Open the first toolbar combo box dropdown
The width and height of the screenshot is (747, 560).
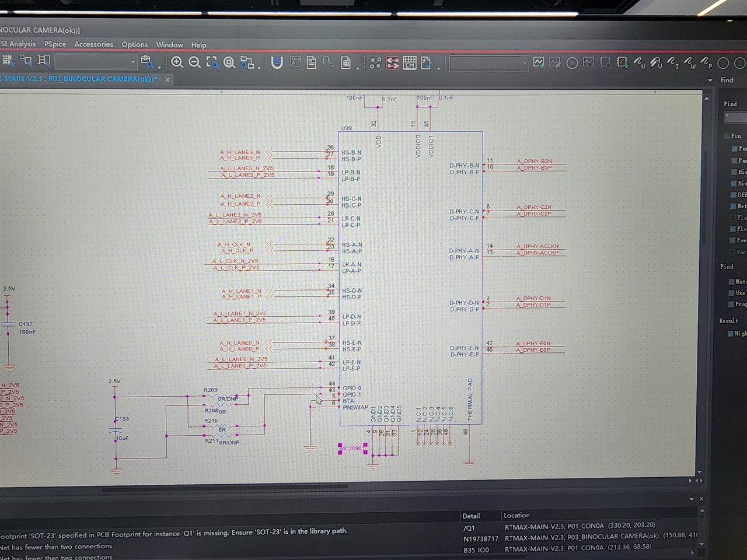[133, 62]
